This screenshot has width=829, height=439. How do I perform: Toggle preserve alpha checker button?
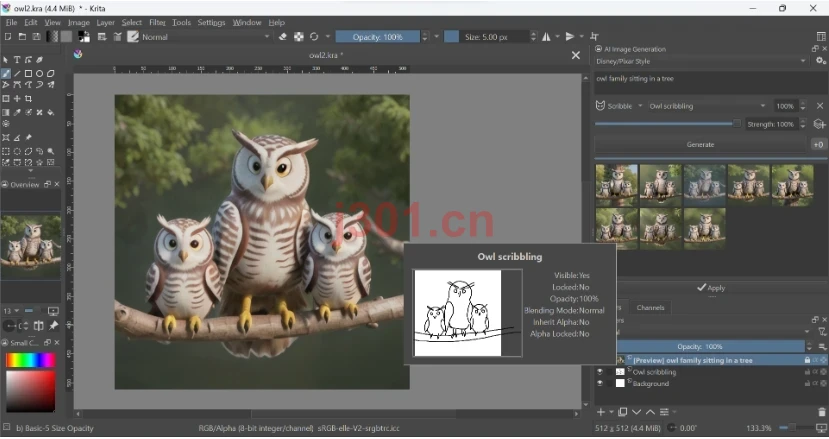coord(299,36)
